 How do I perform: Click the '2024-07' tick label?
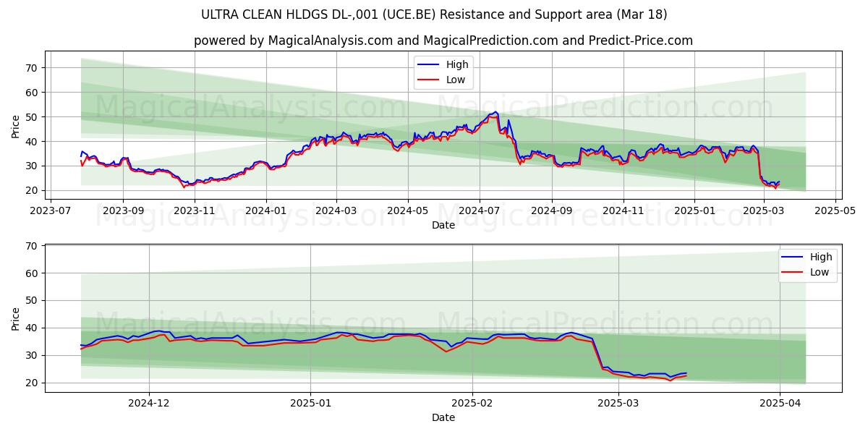point(479,210)
